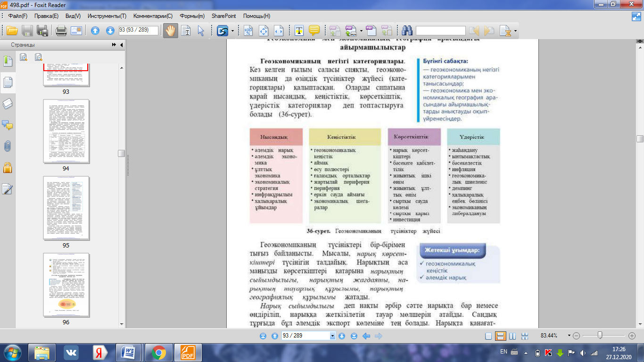Click the toolbar search text field

pos(441,31)
